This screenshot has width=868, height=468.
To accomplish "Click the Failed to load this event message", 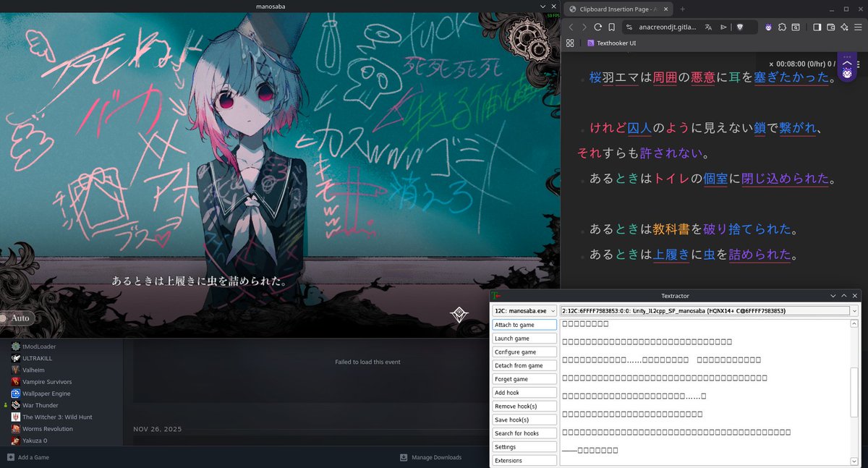I will coord(367,362).
